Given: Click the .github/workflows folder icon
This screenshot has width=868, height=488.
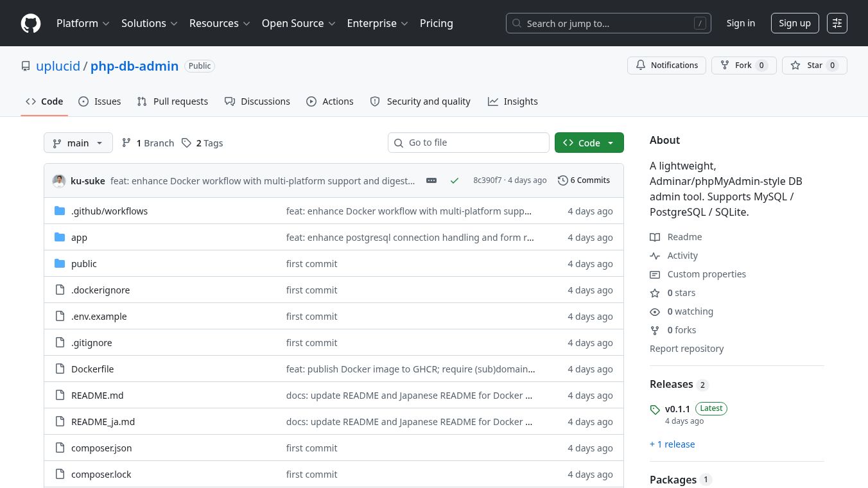Looking at the screenshot, I should pyautogui.click(x=60, y=211).
